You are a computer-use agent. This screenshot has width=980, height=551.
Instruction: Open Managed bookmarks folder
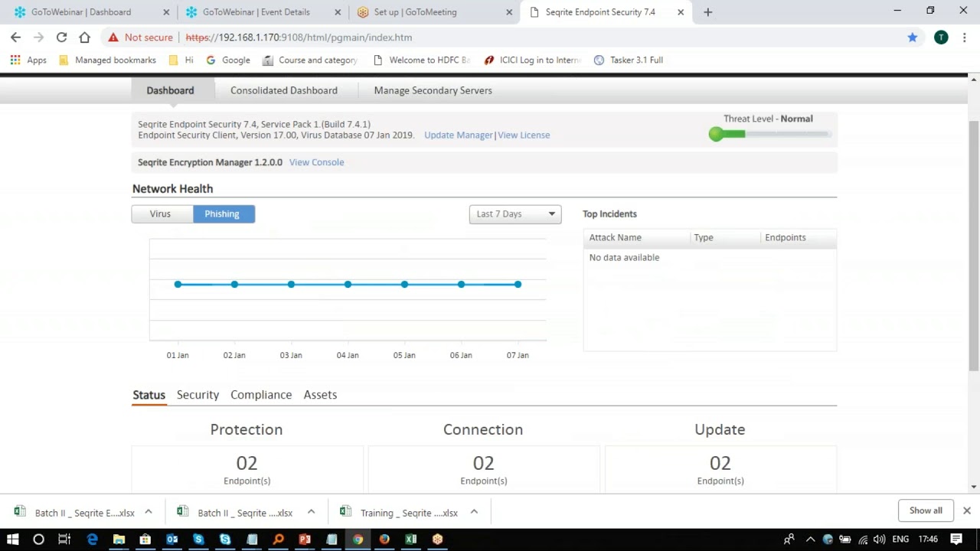click(107, 60)
